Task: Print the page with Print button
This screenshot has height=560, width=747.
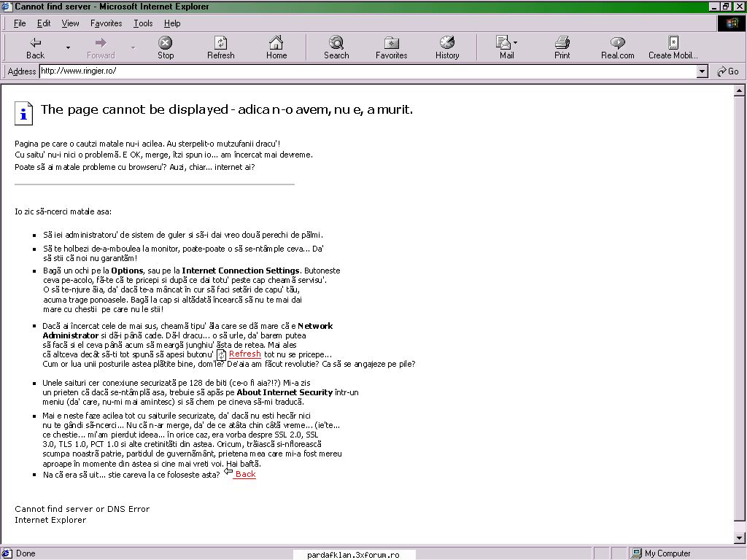Action: (x=562, y=47)
